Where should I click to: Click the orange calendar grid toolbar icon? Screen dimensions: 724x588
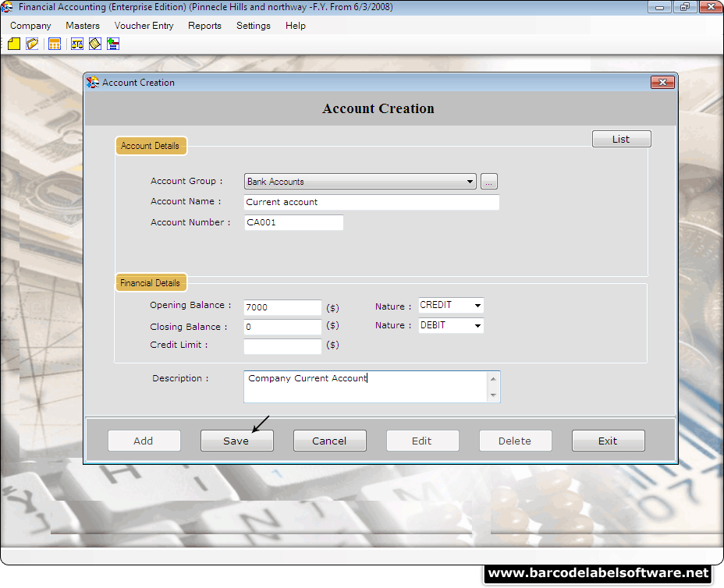pyautogui.click(x=54, y=44)
